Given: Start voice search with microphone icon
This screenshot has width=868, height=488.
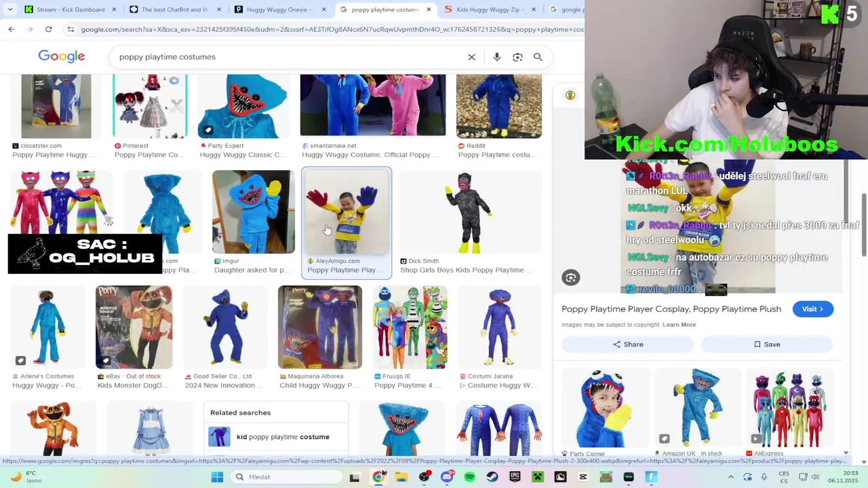Looking at the screenshot, I should tap(497, 57).
